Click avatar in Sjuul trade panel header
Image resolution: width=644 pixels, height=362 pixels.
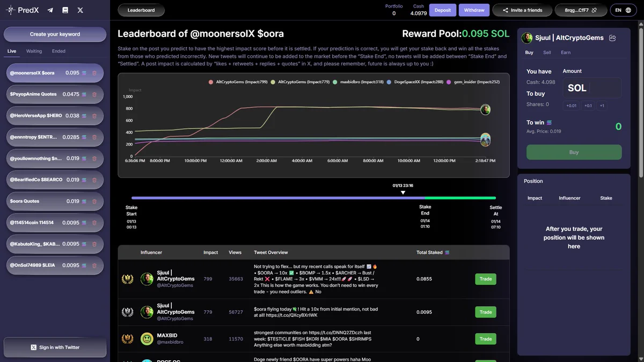[528, 38]
